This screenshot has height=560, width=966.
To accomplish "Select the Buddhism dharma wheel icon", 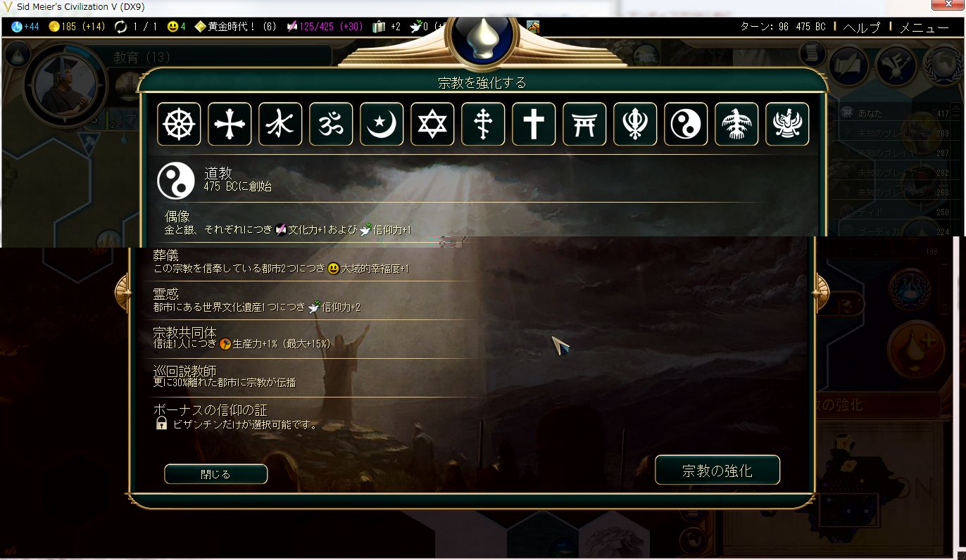I will point(179,125).
